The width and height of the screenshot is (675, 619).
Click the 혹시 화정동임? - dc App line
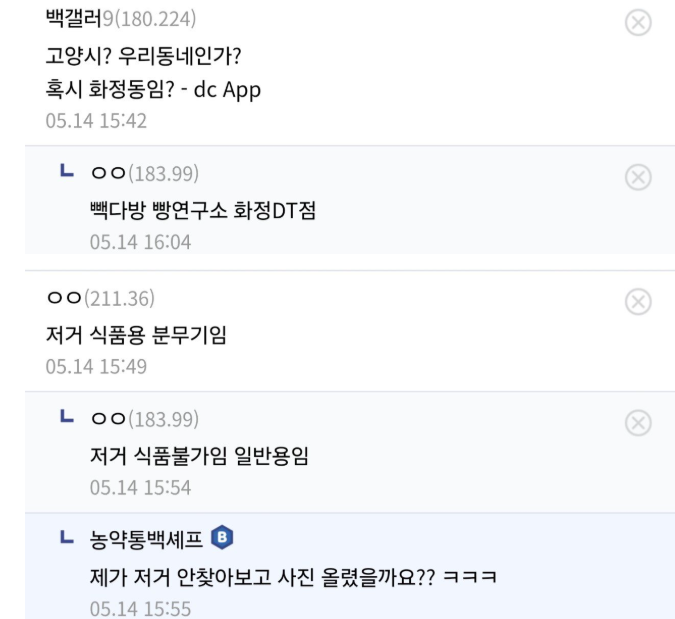(x=153, y=90)
